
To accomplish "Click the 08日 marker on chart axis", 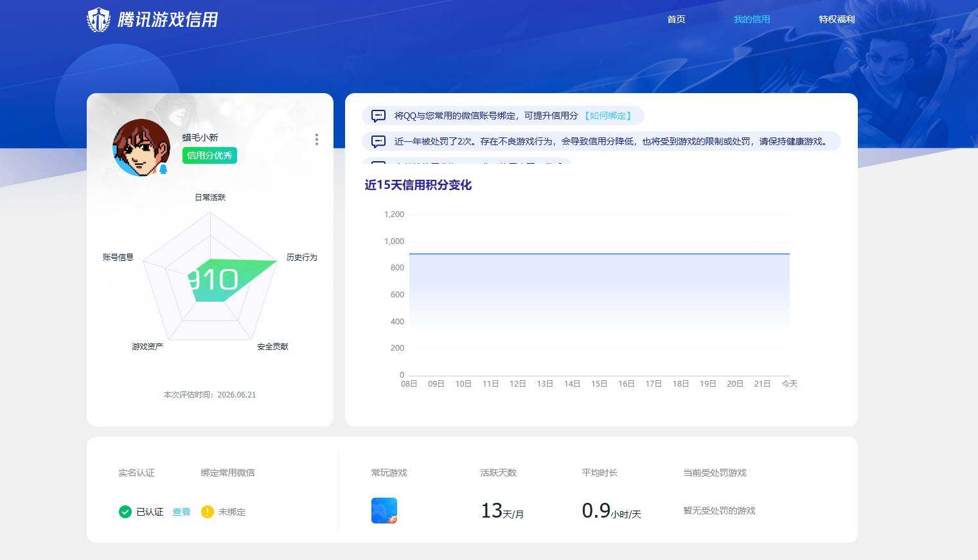I will [x=409, y=383].
